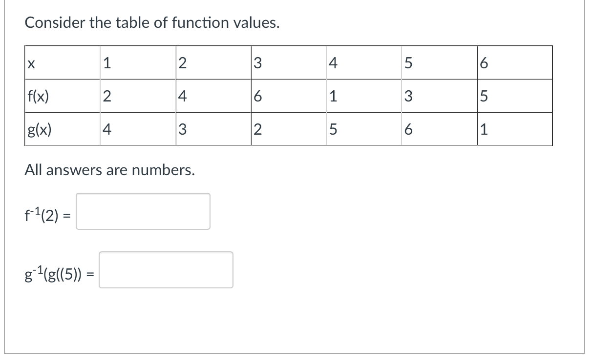Select the cell containing x value 4

[363, 63]
